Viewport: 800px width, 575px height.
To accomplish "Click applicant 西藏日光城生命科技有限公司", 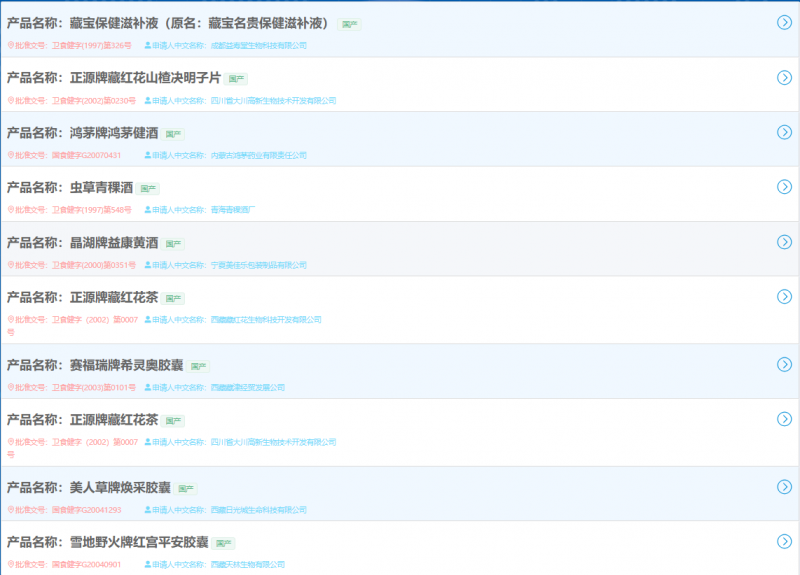I will [259, 510].
